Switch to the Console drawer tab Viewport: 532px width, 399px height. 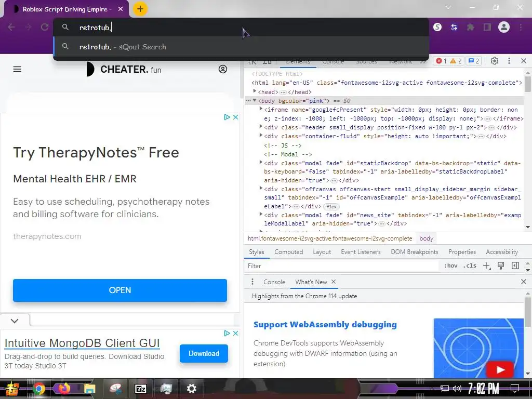(x=274, y=282)
